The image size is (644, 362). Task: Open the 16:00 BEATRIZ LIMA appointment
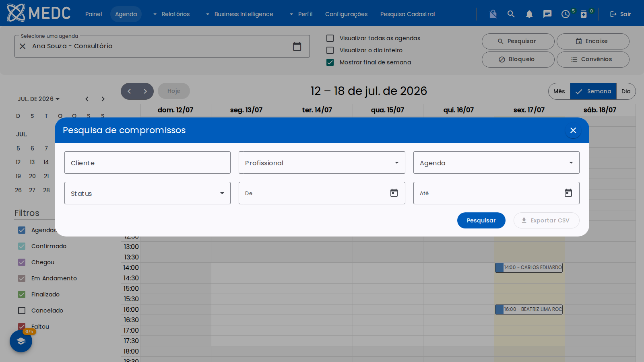point(529,309)
